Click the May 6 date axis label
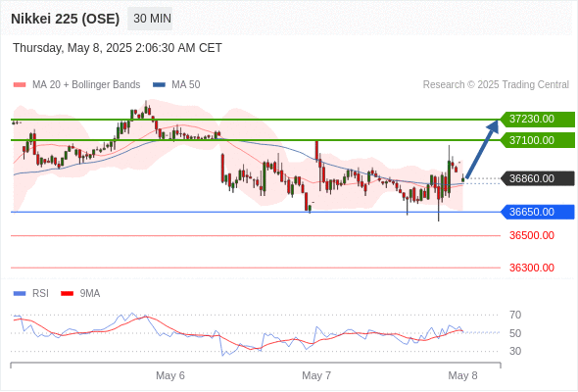Screen dimensions: 578x392 pyautogui.click(x=169, y=375)
